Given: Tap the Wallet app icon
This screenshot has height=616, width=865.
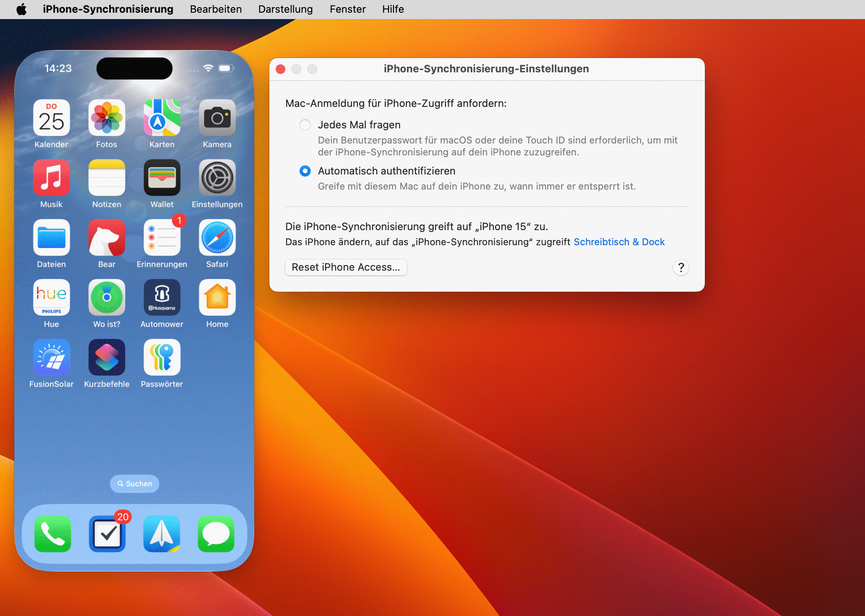Looking at the screenshot, I should [162, 178].
